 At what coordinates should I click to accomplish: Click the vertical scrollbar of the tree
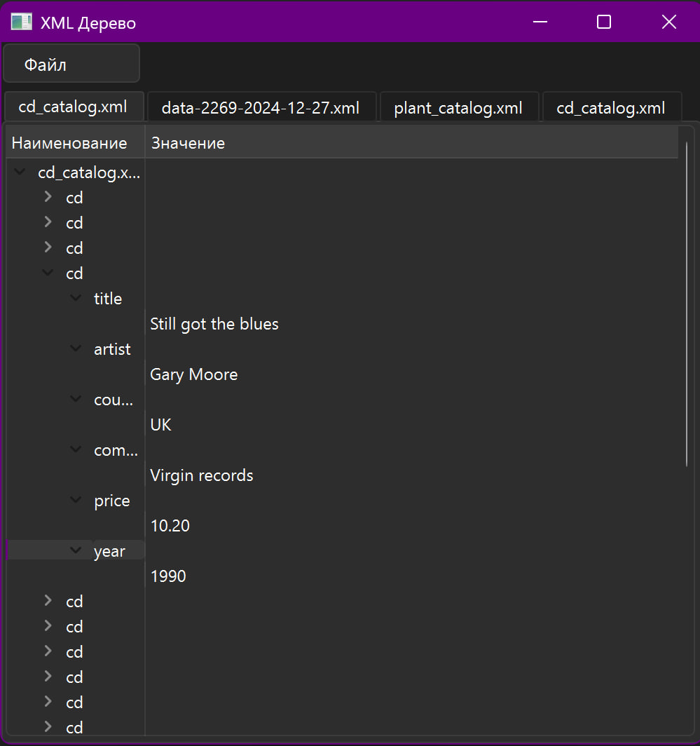coord(687,303)
